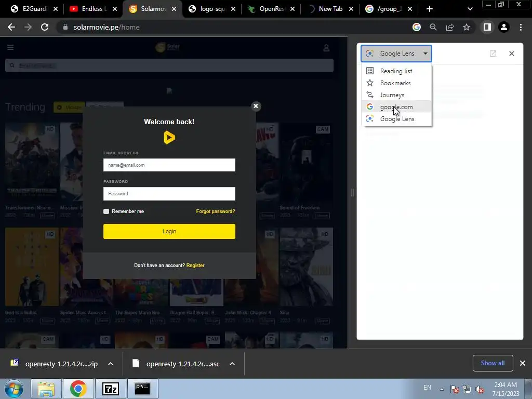This screenshot has width=532, height=399.
Task: Open the command prompt taskbar icon
Action: [142, 389]
